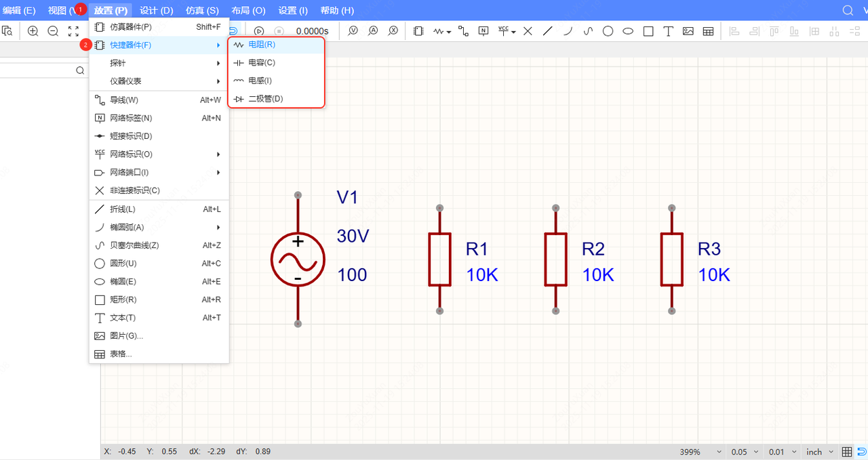Click the net label toolbar icon

[x=483, y=31]
